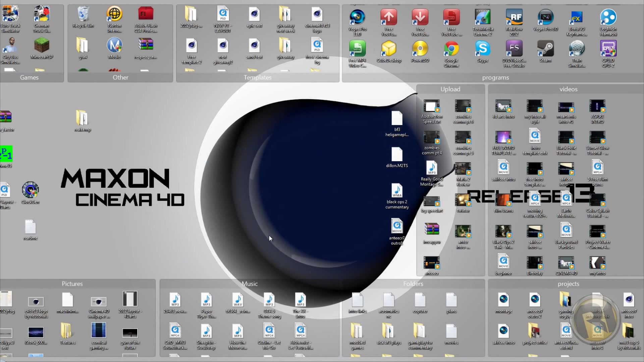Launch RealFlow 2012
644x362 pixels.
[514, 22]
